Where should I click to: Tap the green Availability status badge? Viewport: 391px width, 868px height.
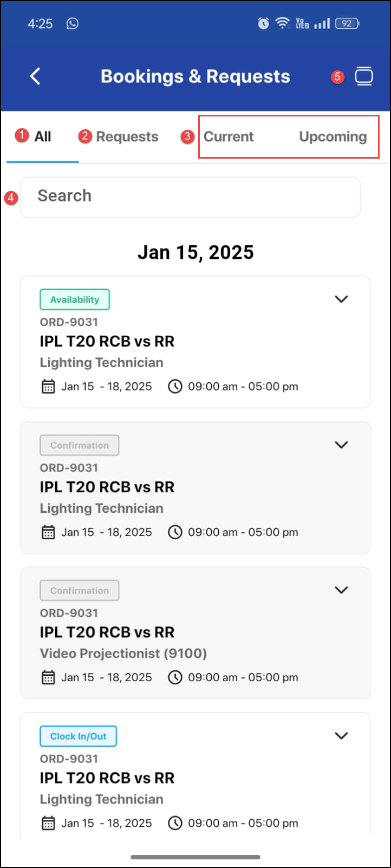[75, 299]
